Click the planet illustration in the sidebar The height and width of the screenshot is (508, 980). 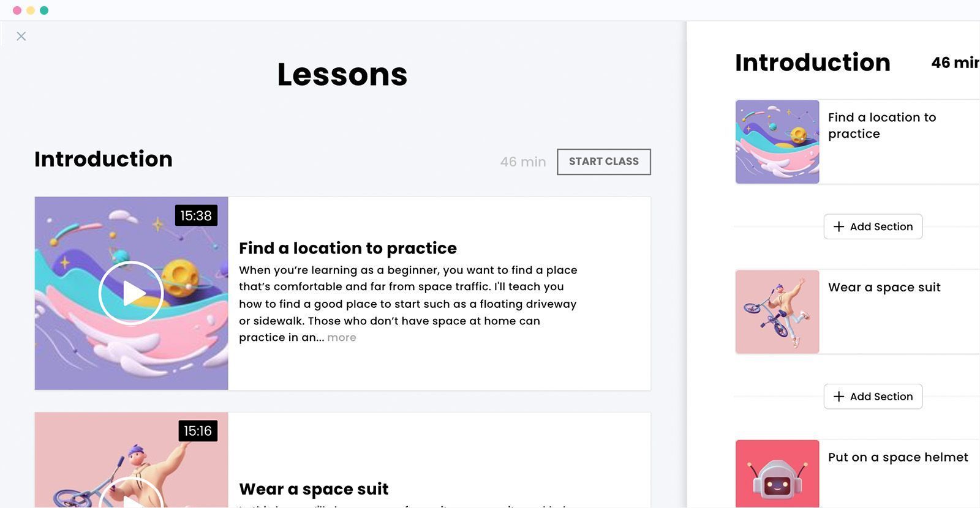pyautogui.click(x=777, y=141)
